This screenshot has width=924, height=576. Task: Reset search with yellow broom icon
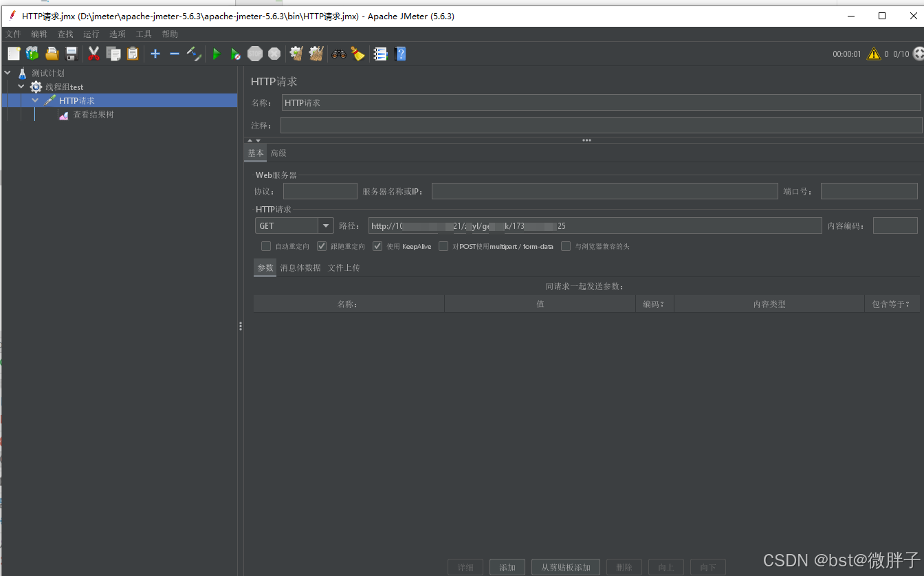[x=358, y=54]
